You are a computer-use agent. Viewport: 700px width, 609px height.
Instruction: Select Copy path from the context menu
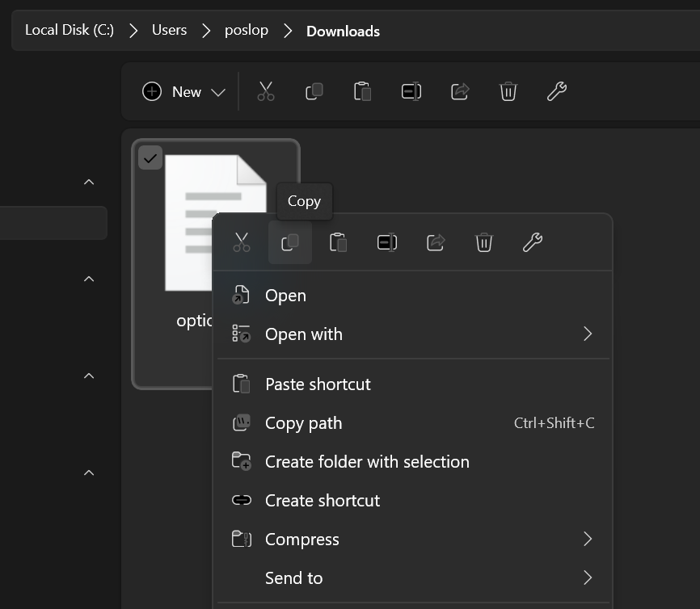coord(304,423)
